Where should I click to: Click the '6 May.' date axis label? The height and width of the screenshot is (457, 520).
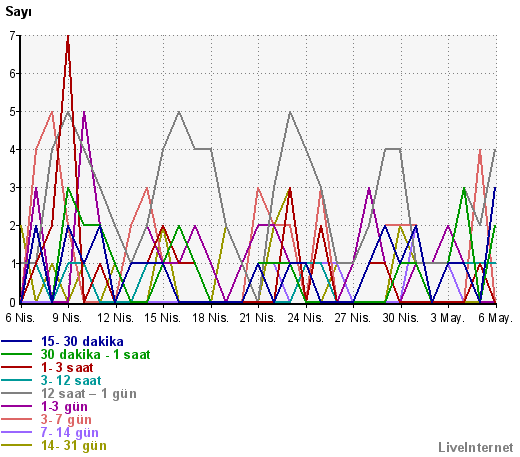pyautogui.click(x=495, y=318)
